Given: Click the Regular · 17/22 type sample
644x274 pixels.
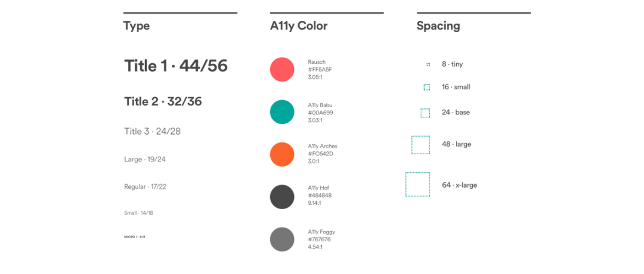Looking at the screenshot, I should click(x=145, y=187).
